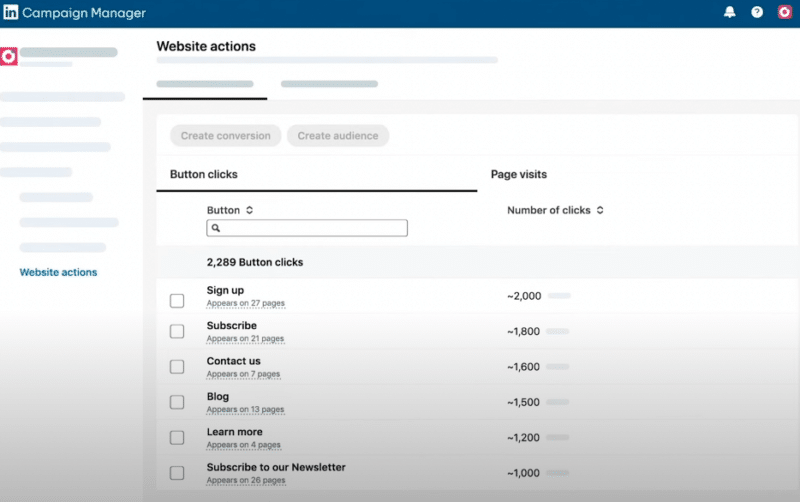
Task: Click '2,289 Button clicks' summary text
Action: [x=255, y=262]
